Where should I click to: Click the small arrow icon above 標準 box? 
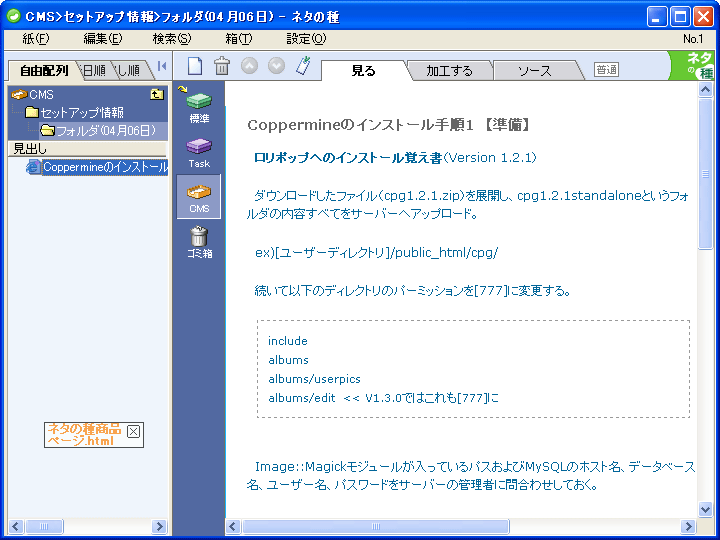(x=182, y=89)
